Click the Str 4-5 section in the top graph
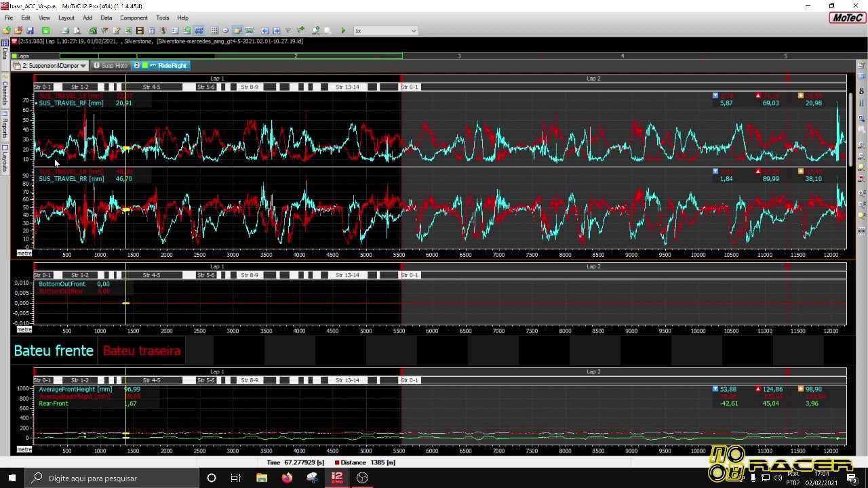Screen dimensions: 868x488 click(x=151, y=87)
